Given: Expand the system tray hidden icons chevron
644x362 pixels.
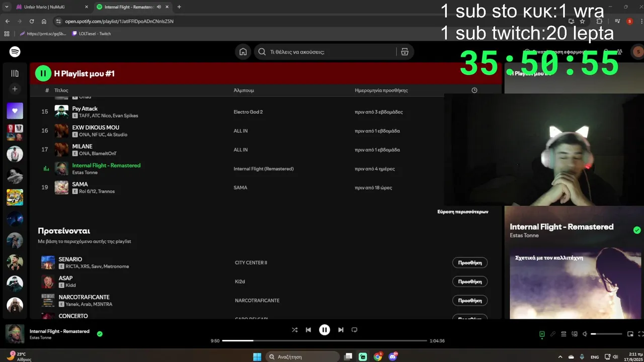Looking at the screenshot, I should pos(560,356).
